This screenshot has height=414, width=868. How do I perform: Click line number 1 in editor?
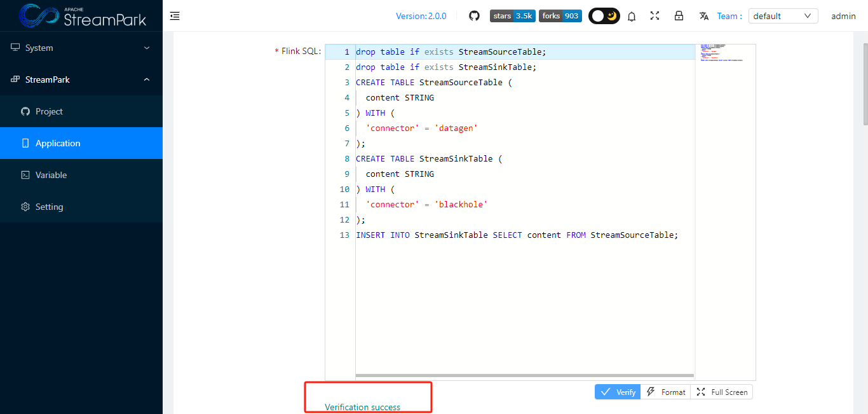[x=347, y=52]
